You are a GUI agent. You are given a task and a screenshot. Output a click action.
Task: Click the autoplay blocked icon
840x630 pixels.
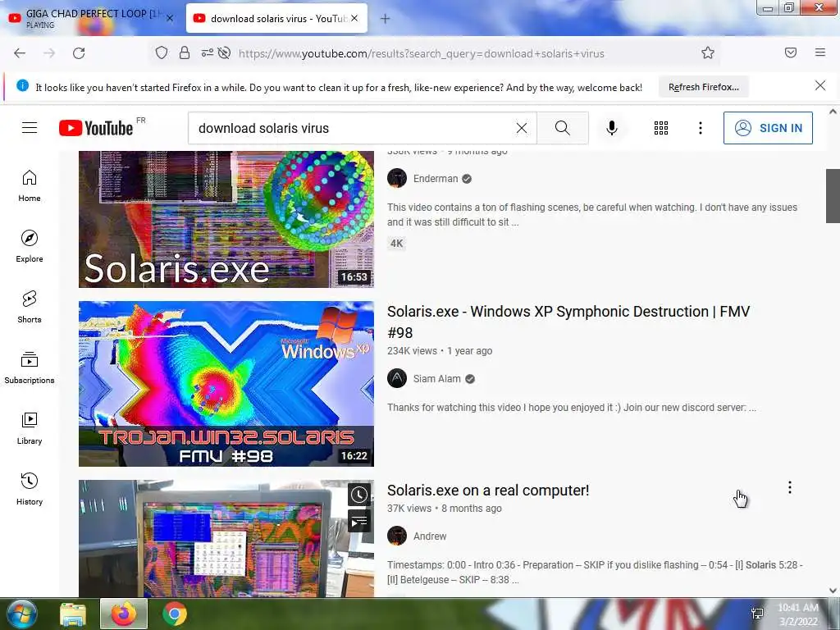[225, 52]
